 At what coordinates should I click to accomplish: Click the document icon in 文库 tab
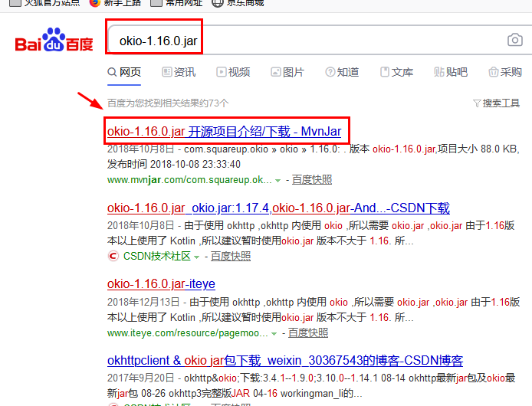pos(384,72)
